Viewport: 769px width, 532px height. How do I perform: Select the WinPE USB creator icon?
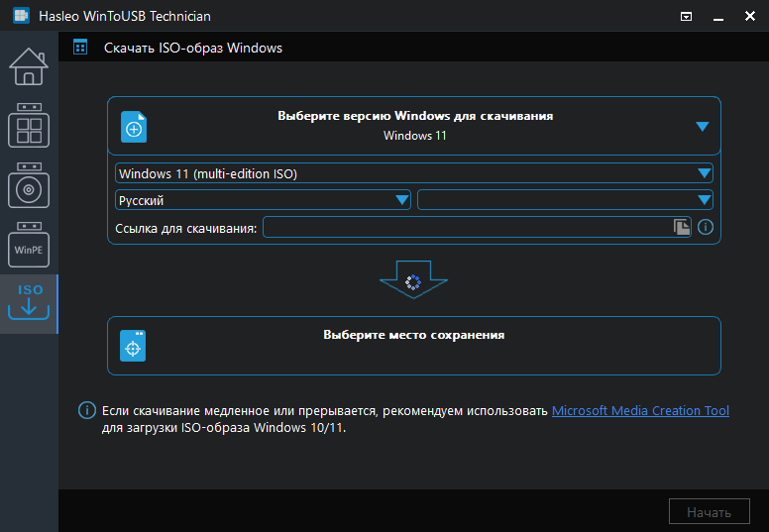29,245
